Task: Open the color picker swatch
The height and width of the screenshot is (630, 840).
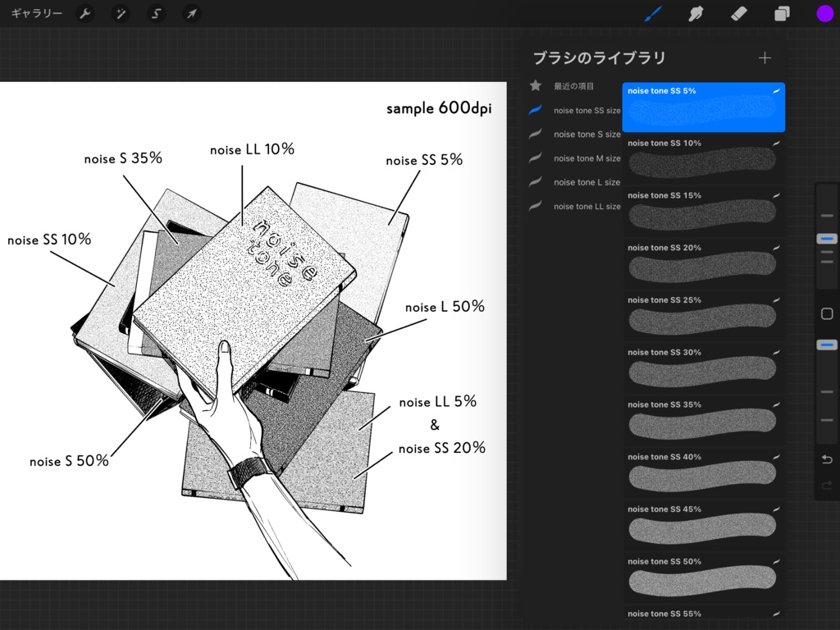Action: [825, 13]
